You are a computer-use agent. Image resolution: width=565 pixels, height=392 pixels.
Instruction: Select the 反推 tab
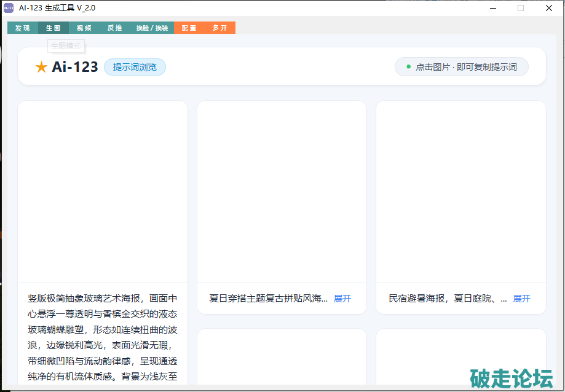coord(114,28)
